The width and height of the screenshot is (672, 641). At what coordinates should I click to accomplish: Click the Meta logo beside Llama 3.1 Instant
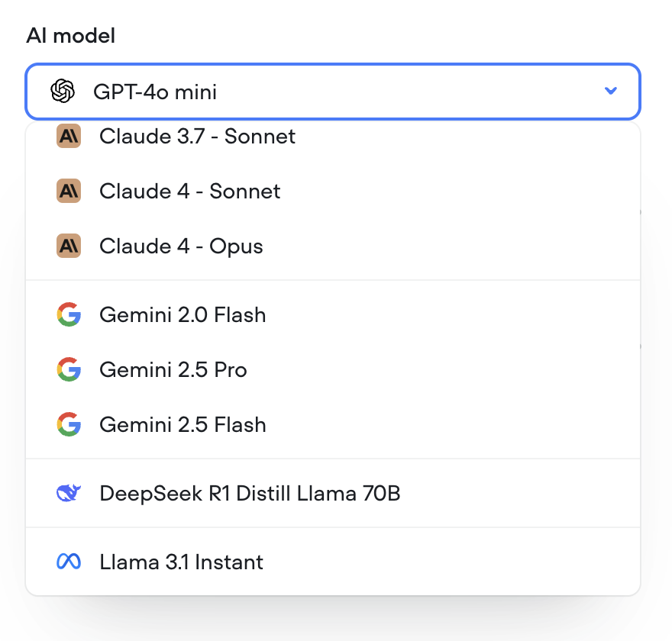point(68,561)
